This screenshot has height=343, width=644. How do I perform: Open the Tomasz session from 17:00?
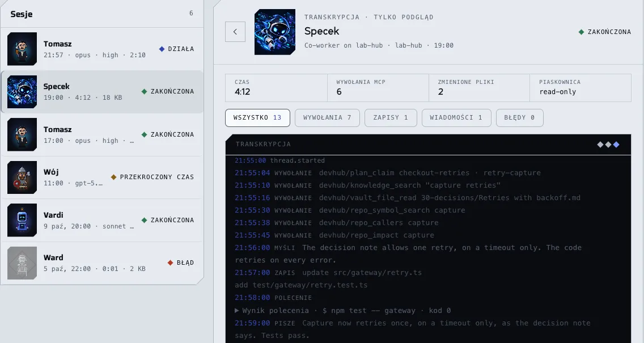click(102, 135)
